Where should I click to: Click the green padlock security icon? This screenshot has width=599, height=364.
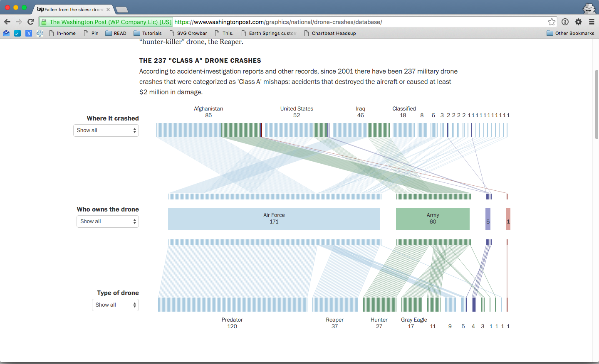[x=44, y=22]
